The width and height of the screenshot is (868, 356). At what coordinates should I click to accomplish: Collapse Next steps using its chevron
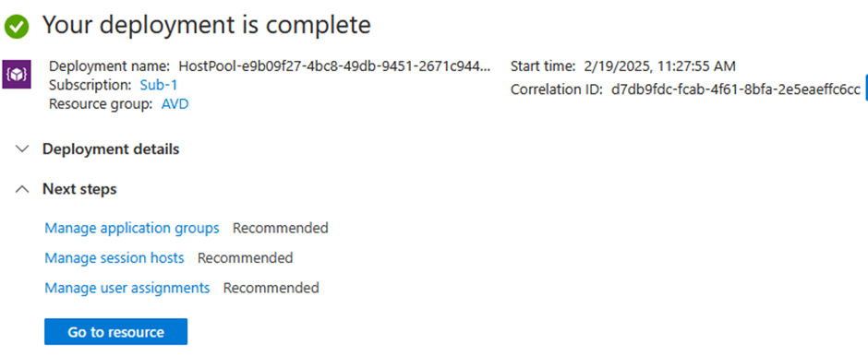click(22, 189)
